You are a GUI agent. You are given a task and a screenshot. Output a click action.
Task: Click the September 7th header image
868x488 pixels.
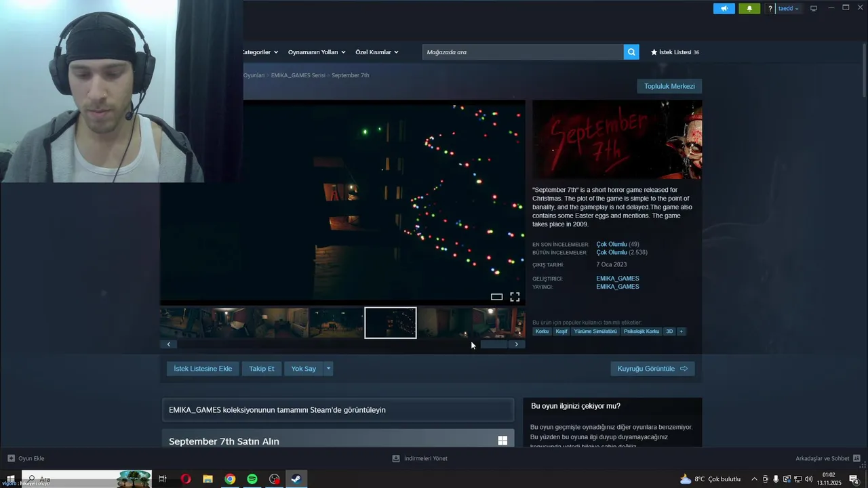click(x=617, y=140)
